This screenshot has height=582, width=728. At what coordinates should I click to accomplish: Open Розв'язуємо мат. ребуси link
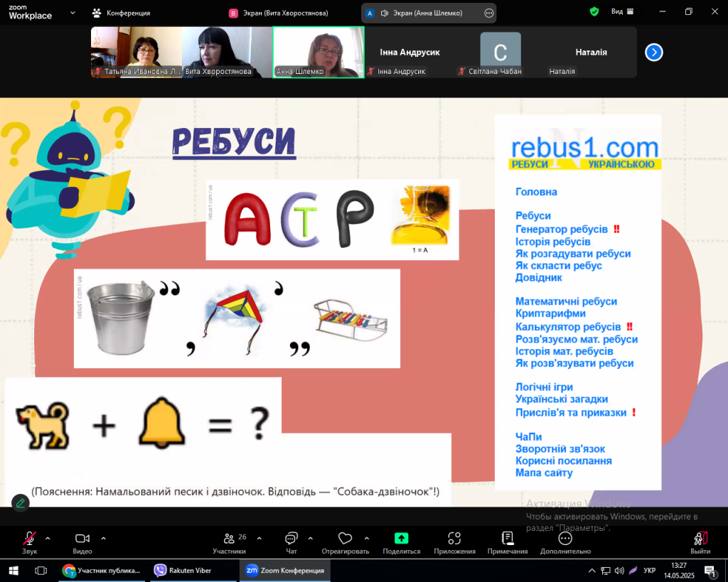576,339
